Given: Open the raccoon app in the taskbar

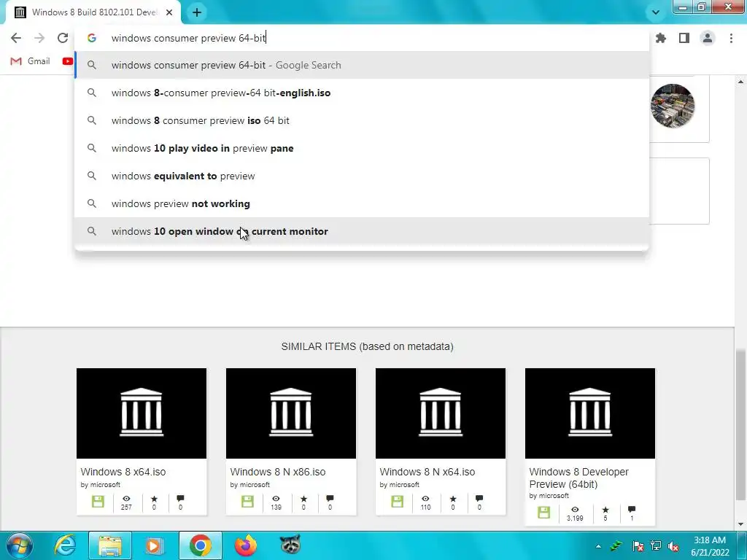Looking at the screenshot, I should [x=290, y=545].
